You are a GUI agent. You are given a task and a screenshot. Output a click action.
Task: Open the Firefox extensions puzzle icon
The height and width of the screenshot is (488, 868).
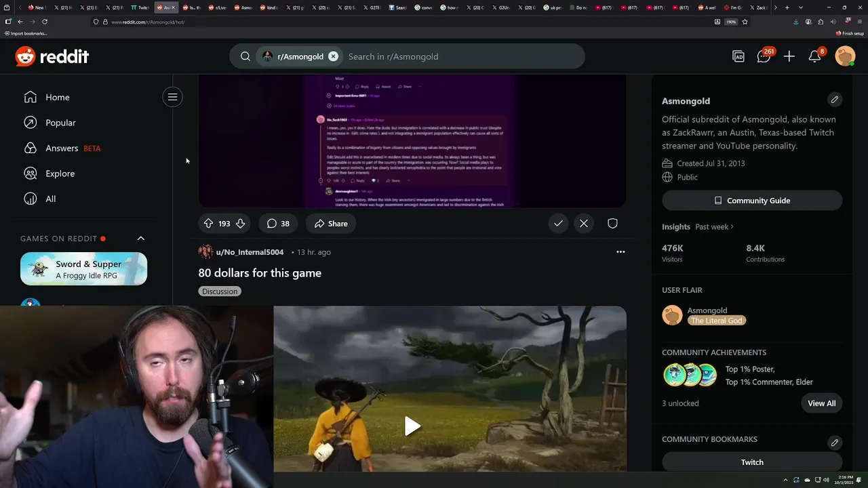821,22
